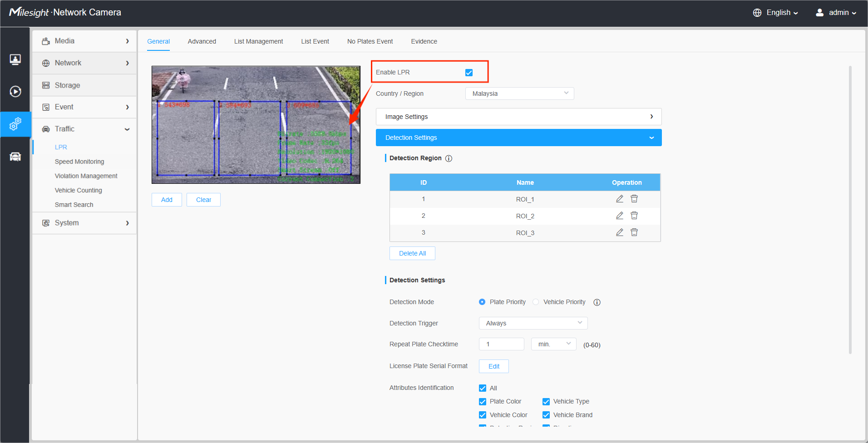868x443 pixels.
Task: Switch to the Advanced tab
Action: 202,41
